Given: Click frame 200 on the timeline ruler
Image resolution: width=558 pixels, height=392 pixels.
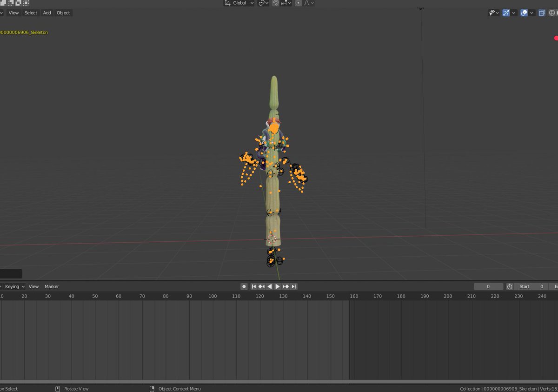Looking at the screenshot, I should (x=448, y=296).
